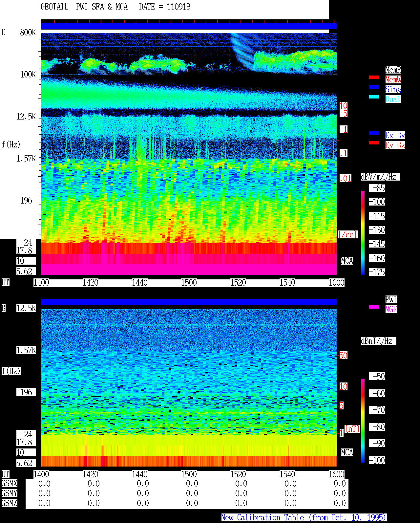Screen dimensions: 420x523
Task: Click the magnetic field color scale bar
Action: coord(363,421)
